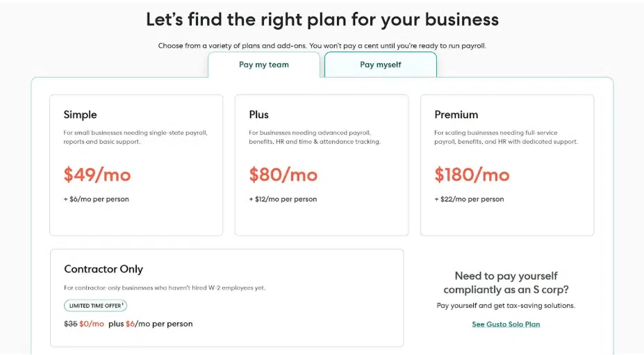The image size is (644, 355).
Task: Click the "+ $12/mo per person" text
Action: pos(283,199)
